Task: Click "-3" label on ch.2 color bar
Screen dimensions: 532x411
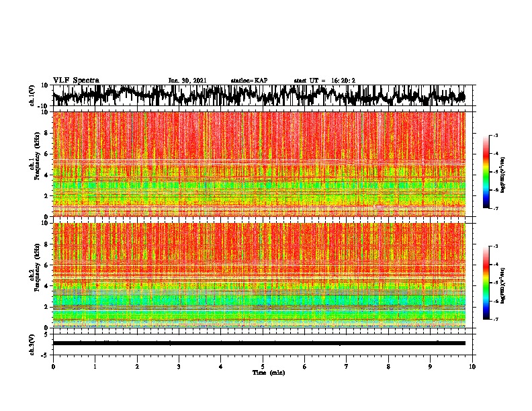Action: pos(495,246)
